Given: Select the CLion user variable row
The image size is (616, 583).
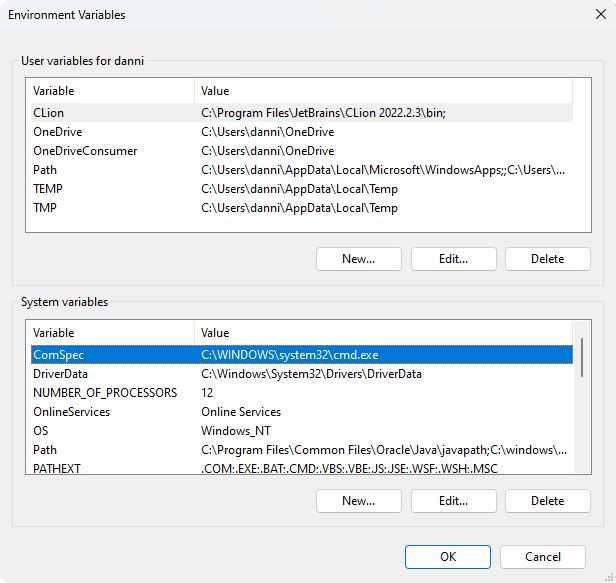Looking at the screenshot, I should click(x=302, y=113).
